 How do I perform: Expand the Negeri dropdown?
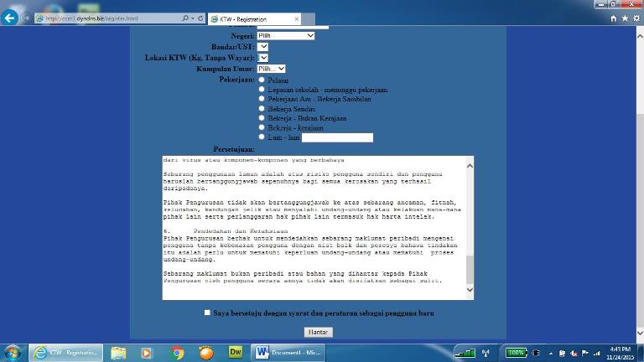coord(286,35)
